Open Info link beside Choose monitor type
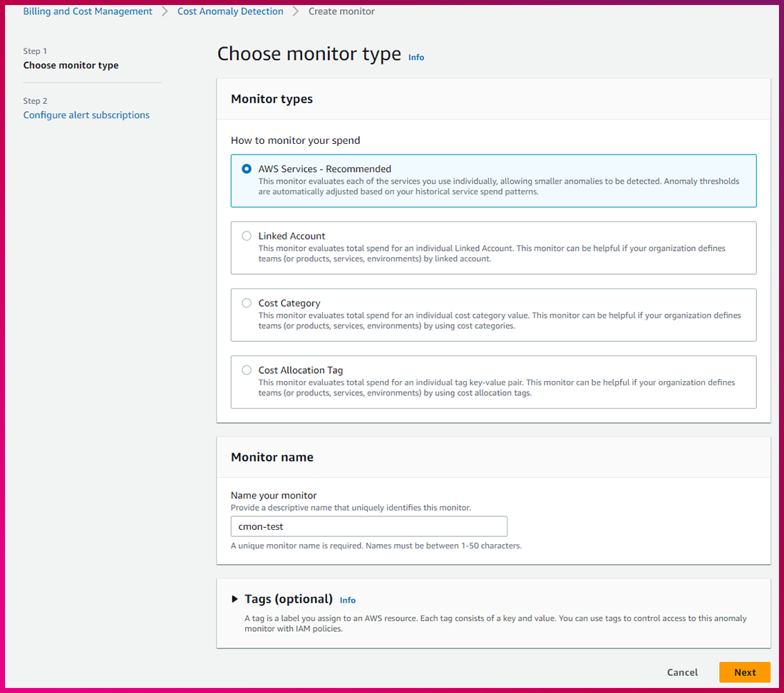The width and height of the screenshot is (784, 693). [x=416, y=57]
